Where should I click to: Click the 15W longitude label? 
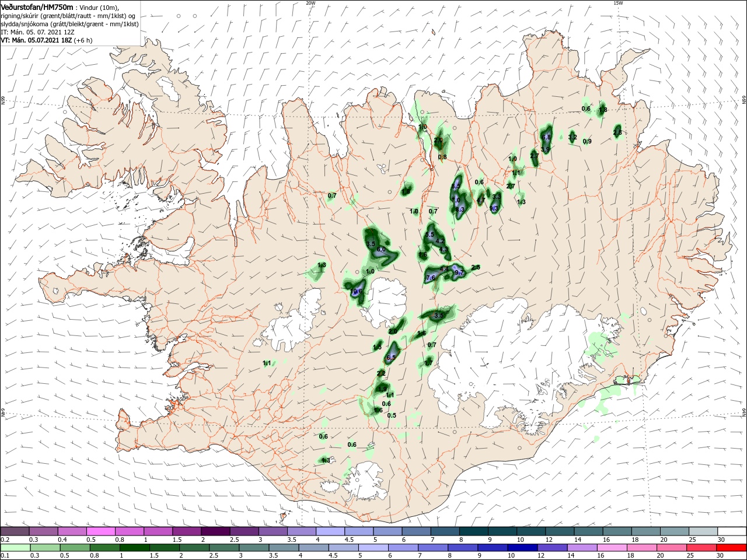tap(618, 3)
